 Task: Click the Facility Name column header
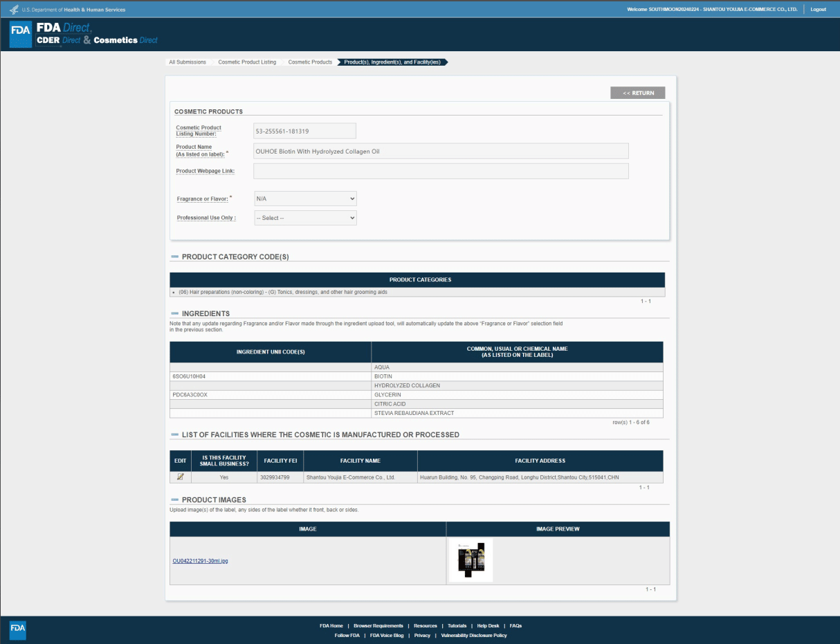(x=360, y=461)
